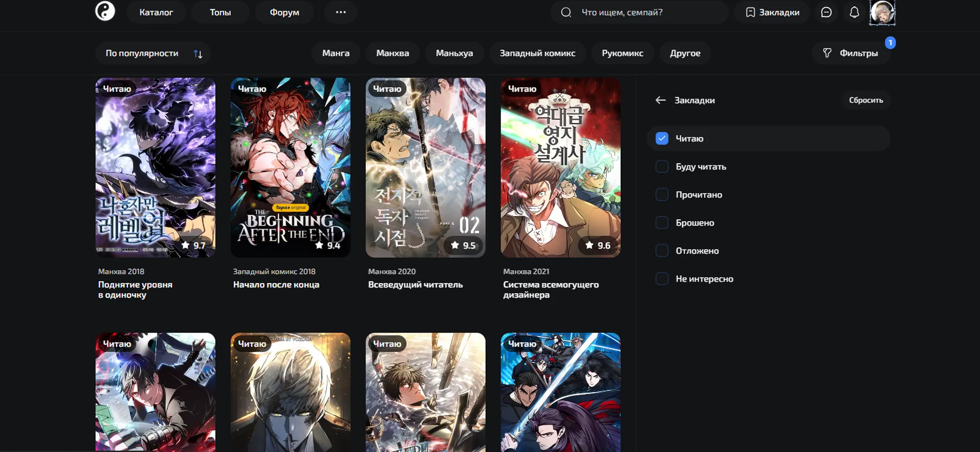Open the По популярности sort dropdown
The width and height of the screenshot is (980, 452).
[x=153, y=53]
